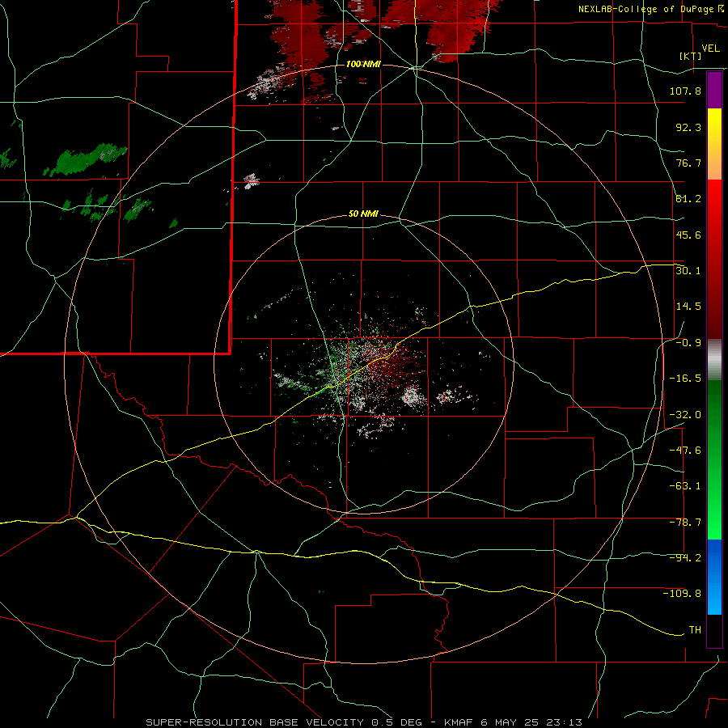Click the -0.9 value on the velocity scale
This screenshot has width=728, height=728.
[688, 343]
